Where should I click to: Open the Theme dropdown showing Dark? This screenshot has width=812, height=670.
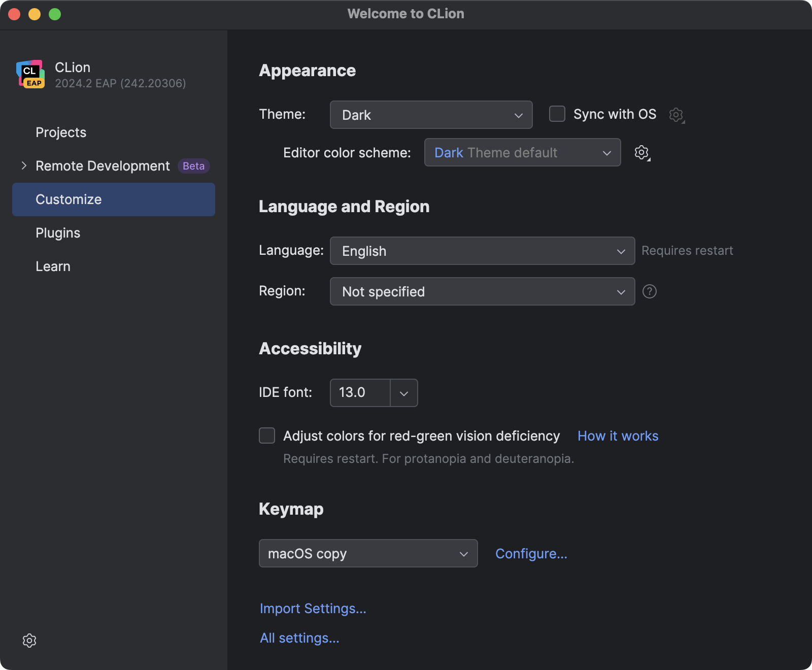coord(431,115)
